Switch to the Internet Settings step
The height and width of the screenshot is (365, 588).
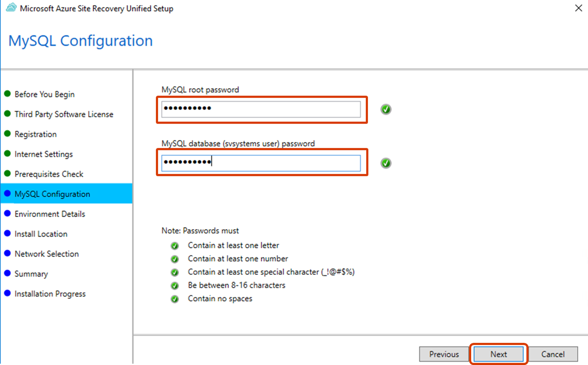pyautogui.click(x=44, y=154)
